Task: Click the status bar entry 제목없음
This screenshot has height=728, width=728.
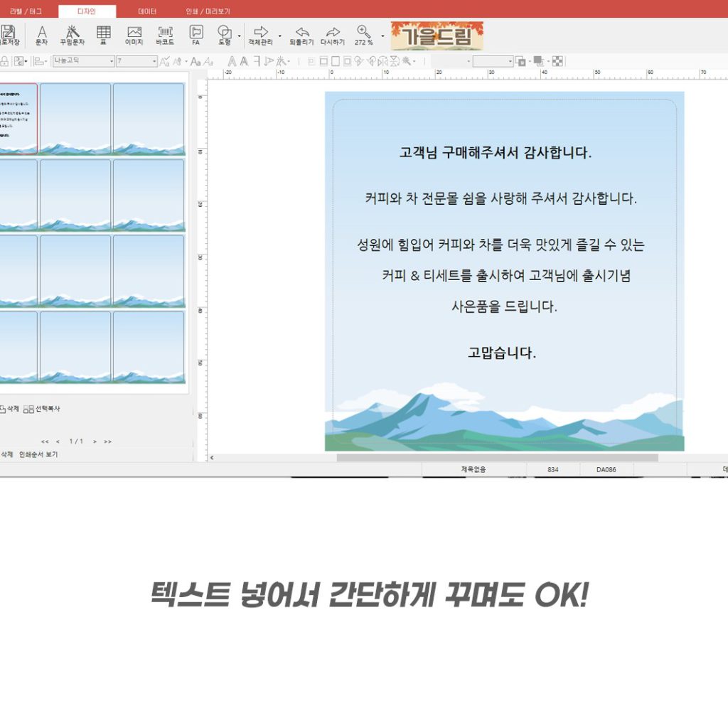Action: coord(473,469)
